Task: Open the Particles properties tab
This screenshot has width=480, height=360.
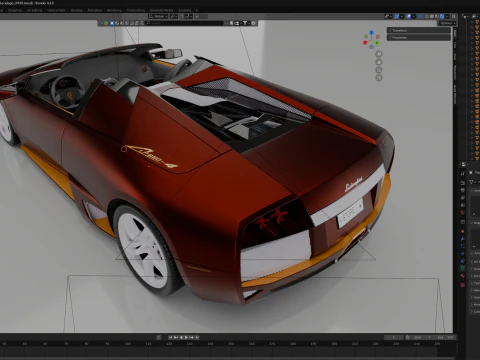Action: coord(463,246)
